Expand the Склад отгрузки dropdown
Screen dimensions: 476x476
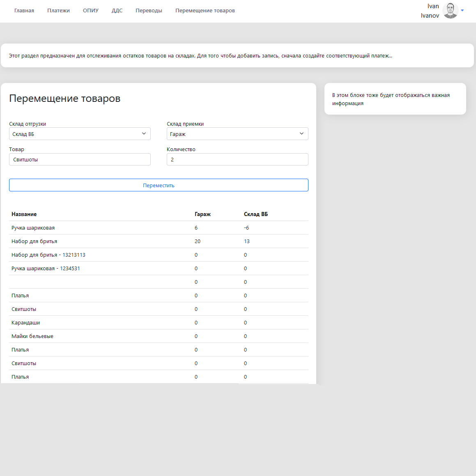click(x=80, y=134)
